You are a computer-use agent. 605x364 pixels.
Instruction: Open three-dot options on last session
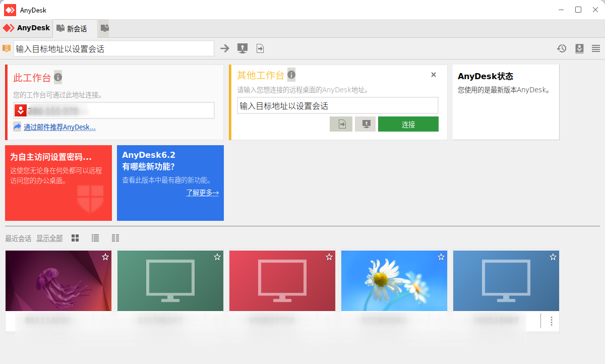(552, 321)
